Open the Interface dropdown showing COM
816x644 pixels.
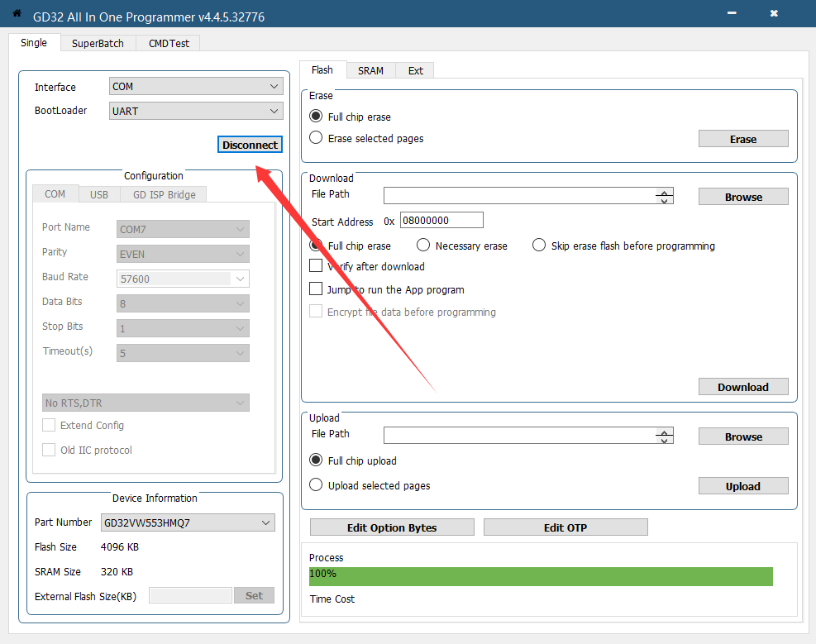(x=196, y=87)
